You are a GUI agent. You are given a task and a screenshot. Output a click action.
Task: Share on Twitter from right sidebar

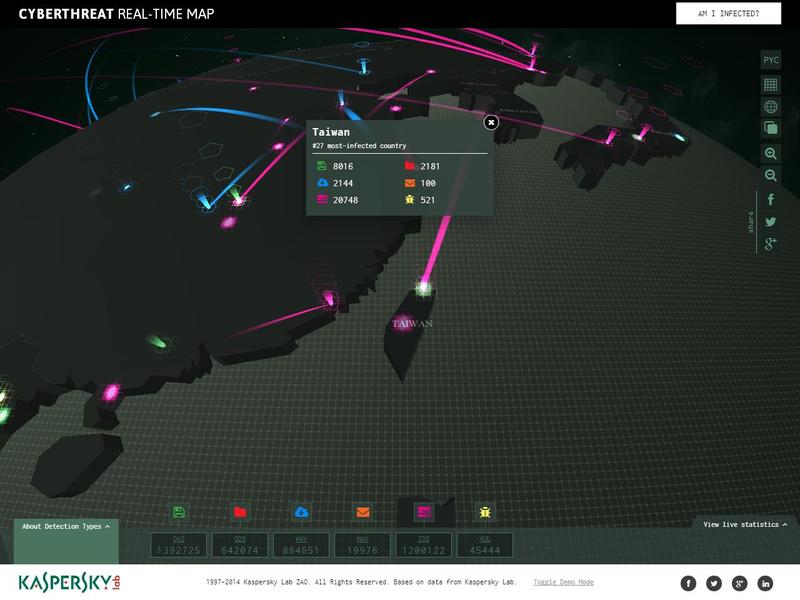(x=771, y=222)
